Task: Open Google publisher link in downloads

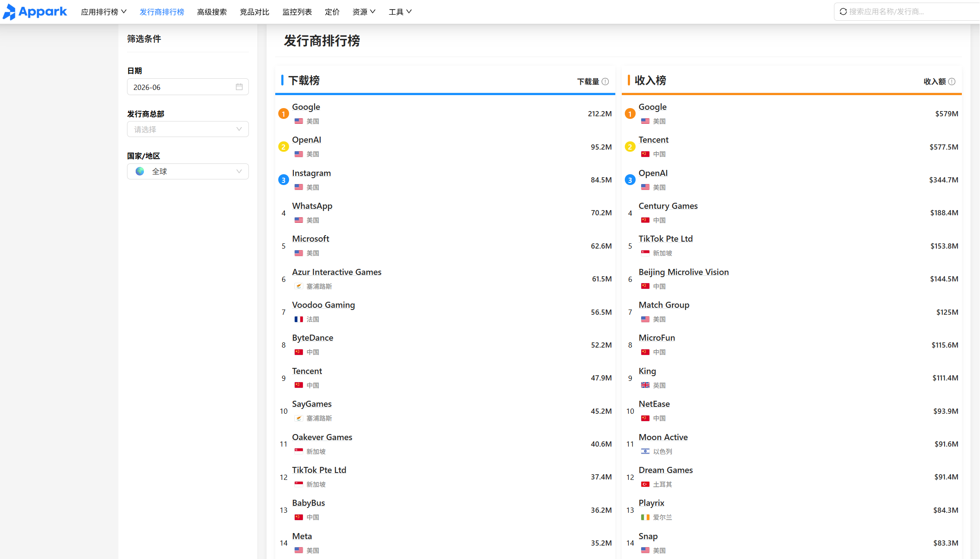Action: coord(306,107)
